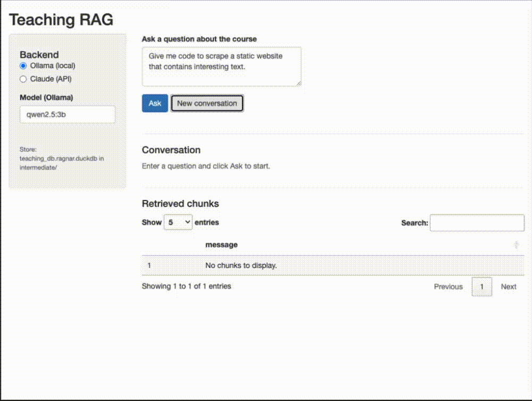
Task: Choose the Claude (API) backend option
Action: click(23, 79)
